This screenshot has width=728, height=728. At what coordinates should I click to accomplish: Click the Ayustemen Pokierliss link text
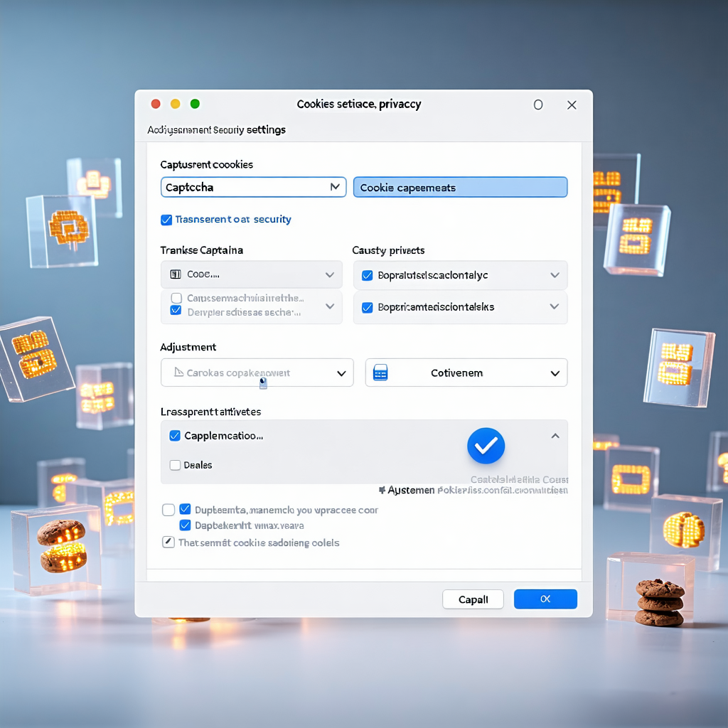(x=473, y=491)
